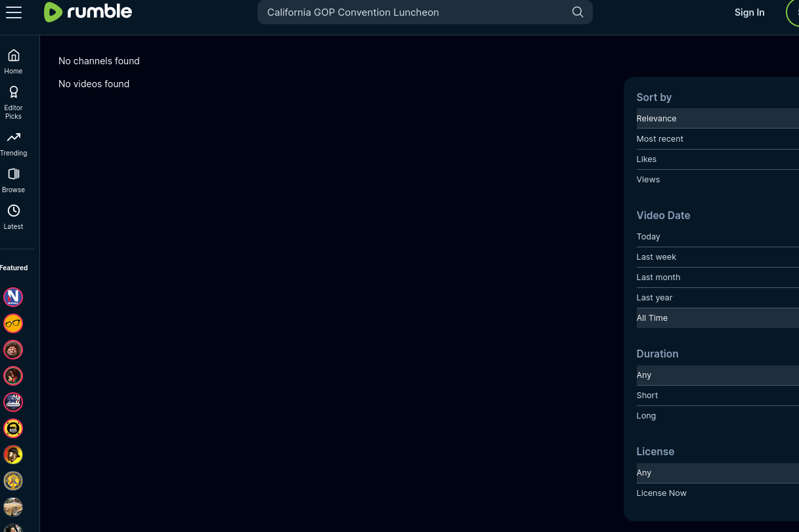The width and height of the screenshot is (799, 532).
Task: Click the Sign In link
Action: [x=749, y=12]
